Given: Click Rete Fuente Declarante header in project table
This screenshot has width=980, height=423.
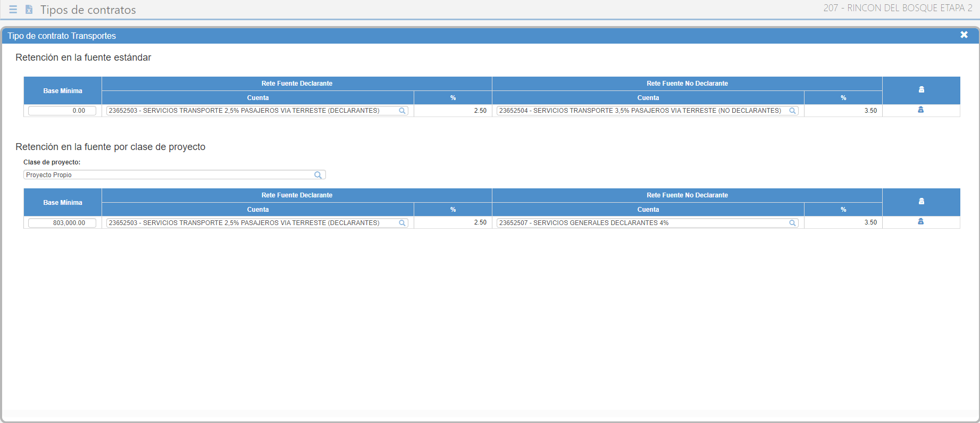Looking at the screenshot, I should point(297,195).
